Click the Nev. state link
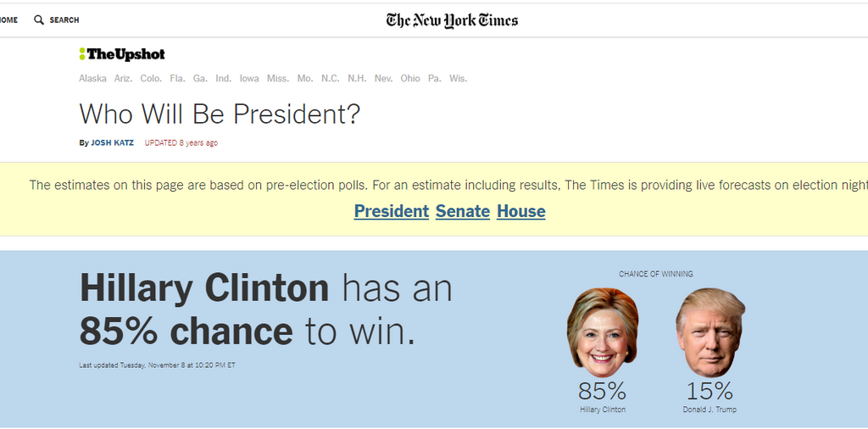The height and width of the screenshot is (429, 868). point(384,79)
